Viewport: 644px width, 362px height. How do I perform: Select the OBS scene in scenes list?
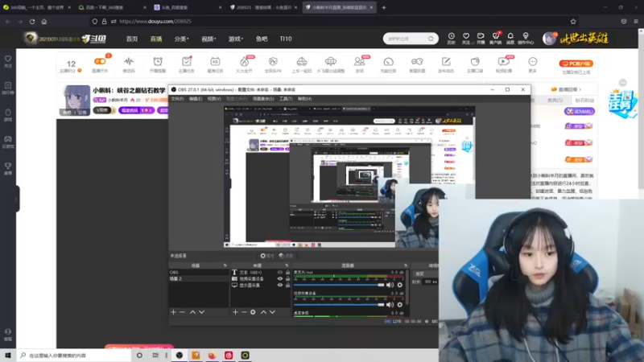[x=199, y=273]
